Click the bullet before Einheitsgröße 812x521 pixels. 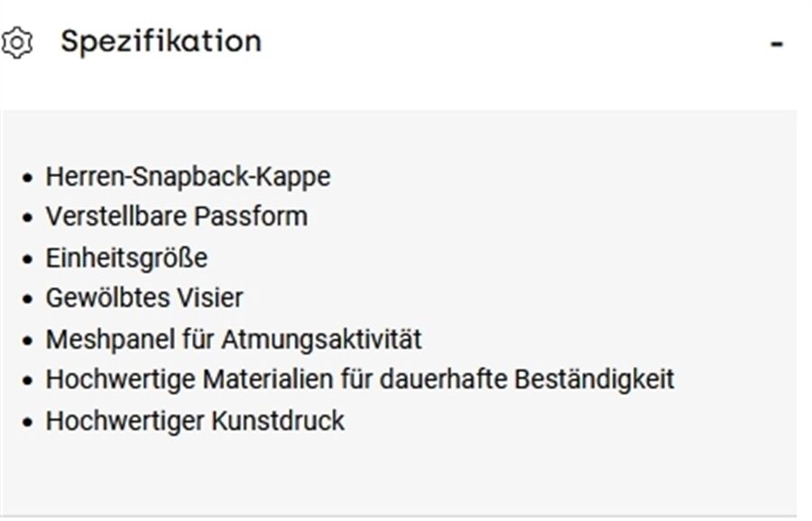[x=27, y=259]
